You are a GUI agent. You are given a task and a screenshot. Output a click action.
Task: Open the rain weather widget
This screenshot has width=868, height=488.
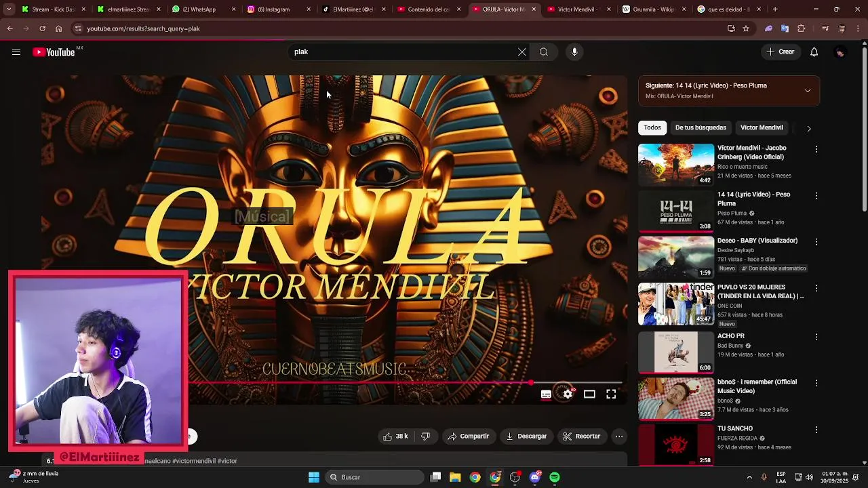click(x=33, y=477)
